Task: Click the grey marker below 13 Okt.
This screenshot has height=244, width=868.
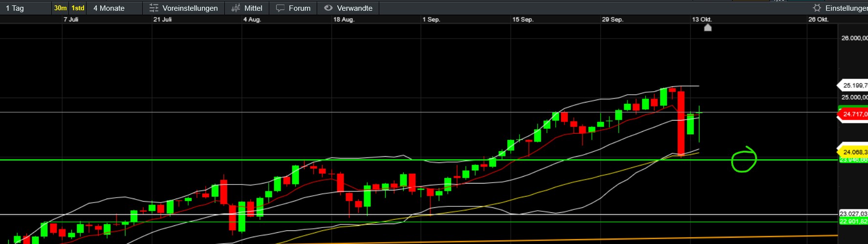Action: click(708, 28)
